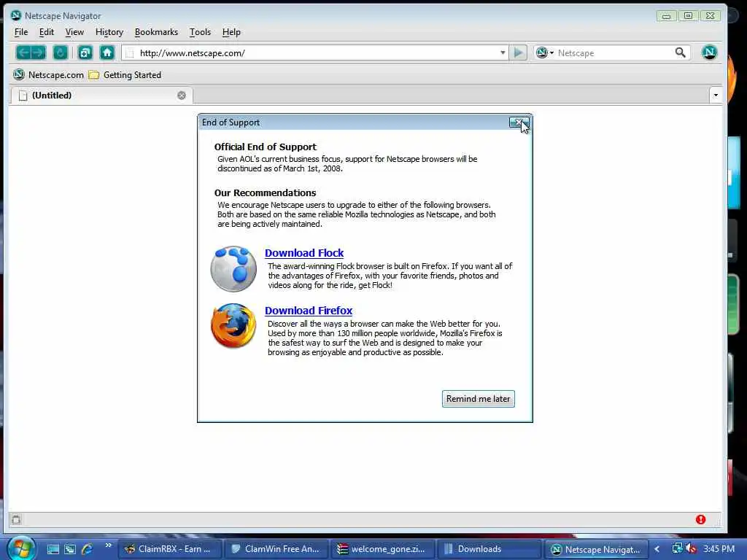The height and width of the screenshot is (560, 747).
Task: Click the status bar icon at left
Action: (16, 519)
